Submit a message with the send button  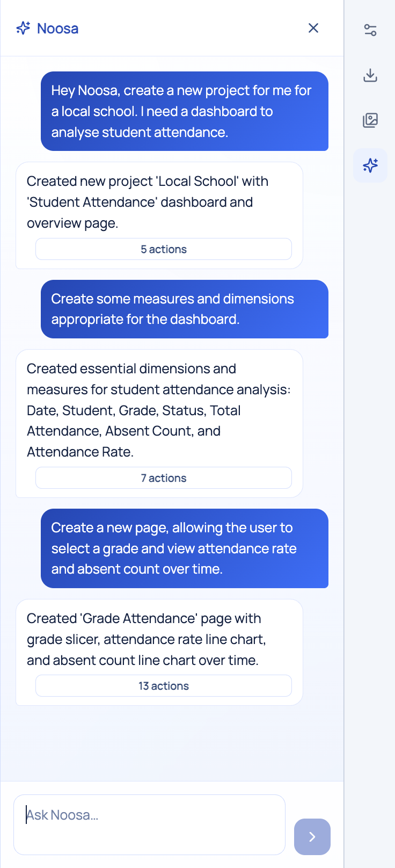[x=312, y=837]
